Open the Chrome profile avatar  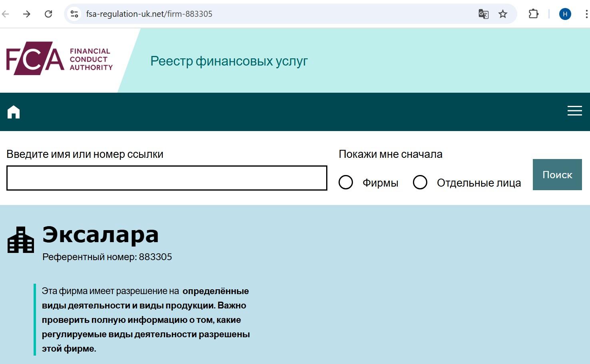565,14
